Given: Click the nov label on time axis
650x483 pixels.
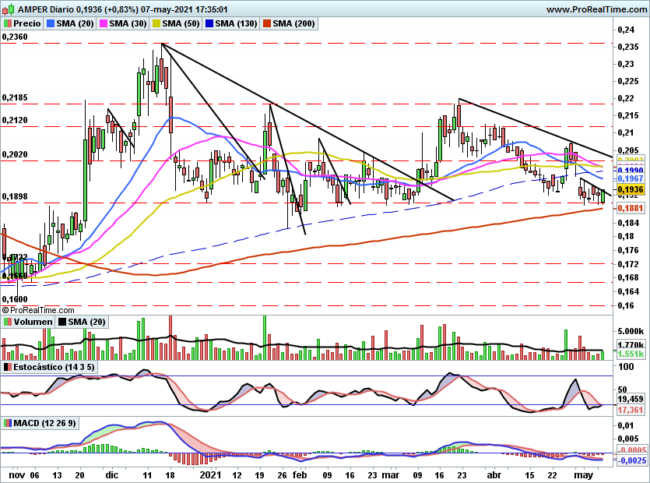Looking at the screenshot, I should point(17,475).
